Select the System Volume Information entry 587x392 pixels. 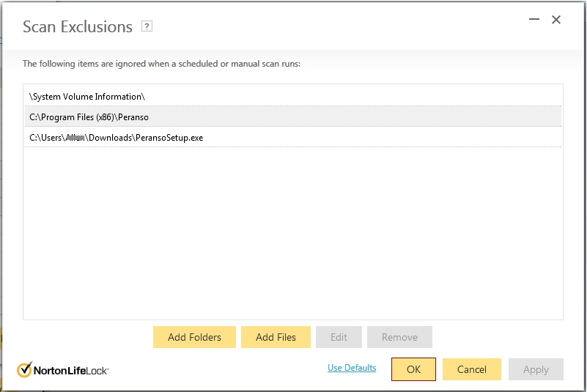tap(87, 97)
